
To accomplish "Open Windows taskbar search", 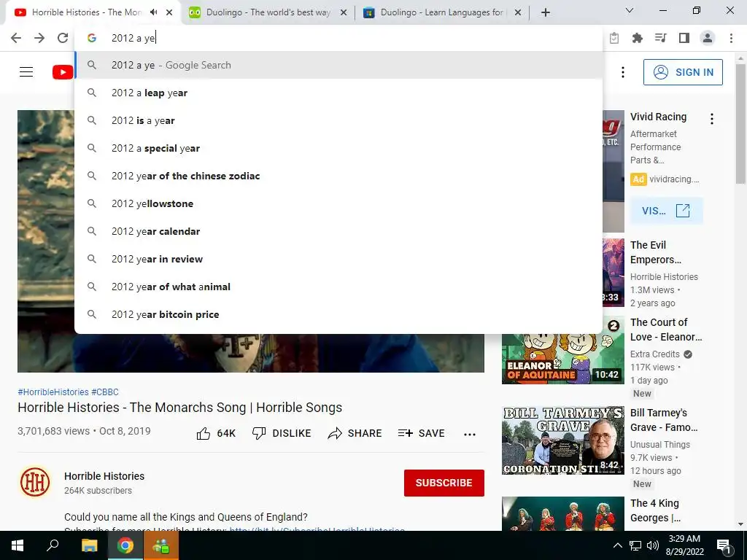I will (x=53, y=545).
